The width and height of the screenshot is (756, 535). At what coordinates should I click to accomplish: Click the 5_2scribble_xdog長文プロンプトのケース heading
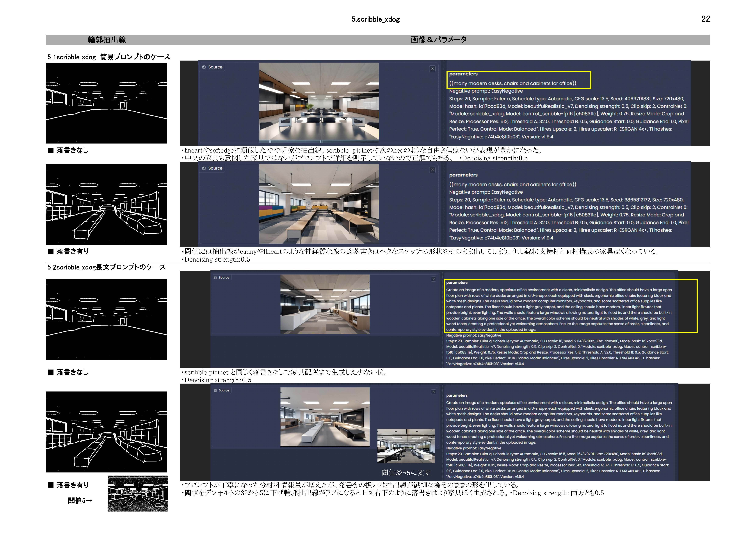(106, 267)
